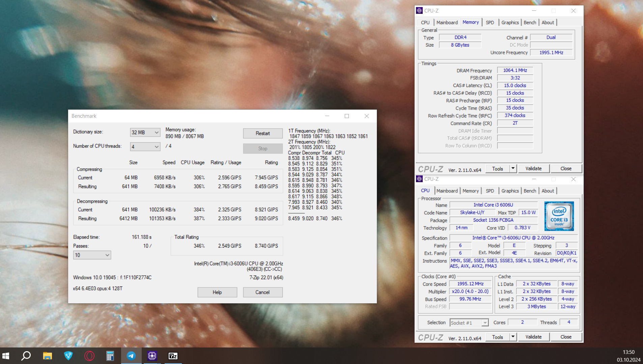Click the DDR4 memory type value
Viewport: 643px width, 364px height.
[460, 37]
